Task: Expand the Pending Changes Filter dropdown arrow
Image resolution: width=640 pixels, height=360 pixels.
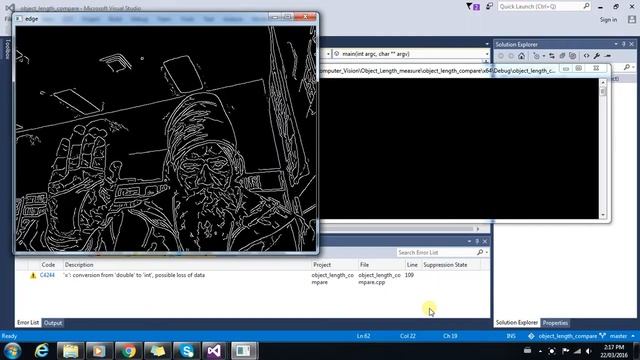Action: click(x=544, y=56)
